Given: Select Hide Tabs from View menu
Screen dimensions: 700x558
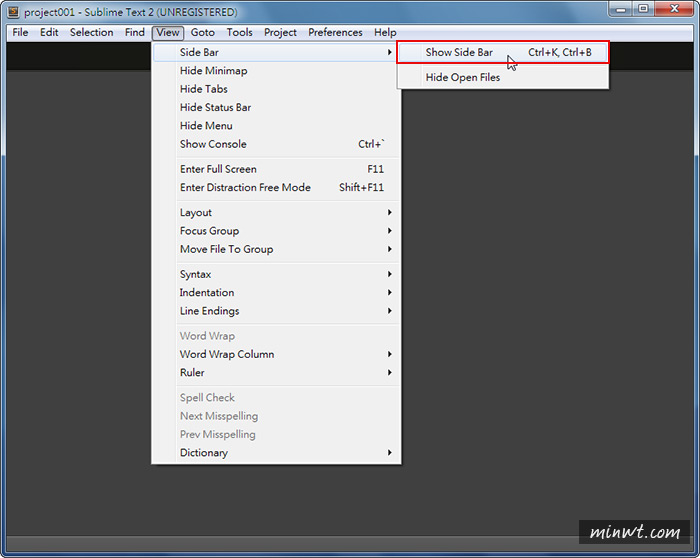Looking at the screenshot, I should [275, 89].
